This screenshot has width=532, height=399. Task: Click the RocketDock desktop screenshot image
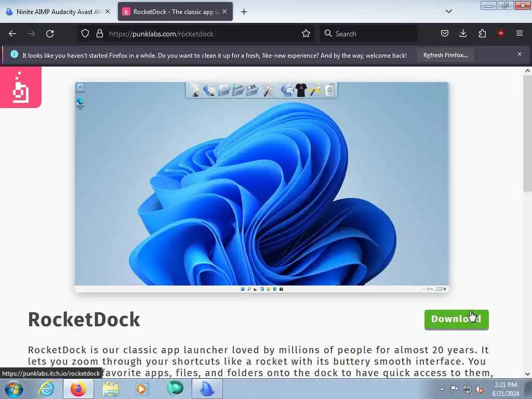tap(262, 187)
